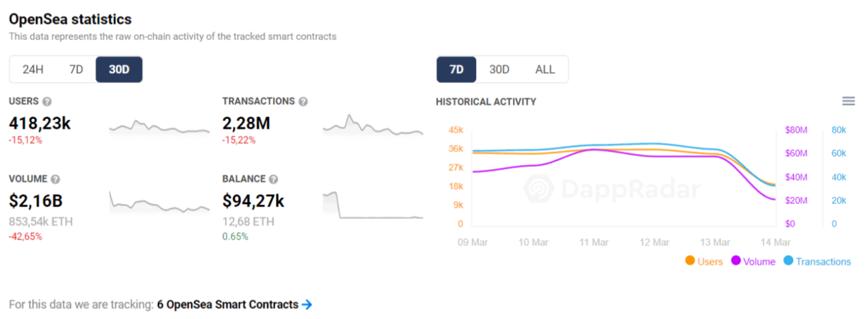868x319 pixels.
Task: Click the VOLUME info question mark icon
Action: 56,179
